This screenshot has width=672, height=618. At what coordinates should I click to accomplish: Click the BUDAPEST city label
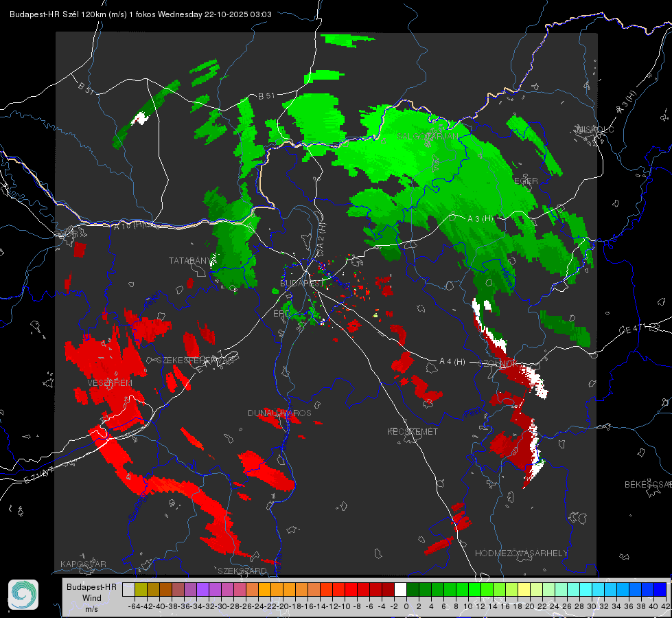click(302, 283)
